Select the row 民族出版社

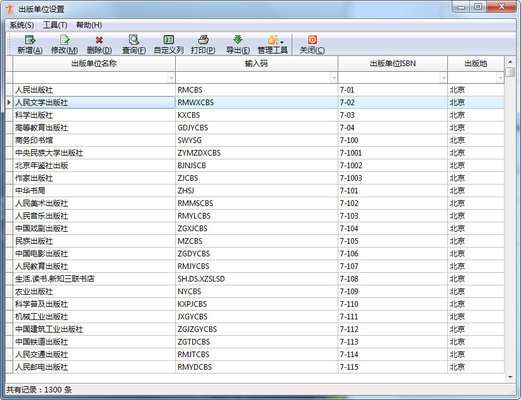coord(258,241)
